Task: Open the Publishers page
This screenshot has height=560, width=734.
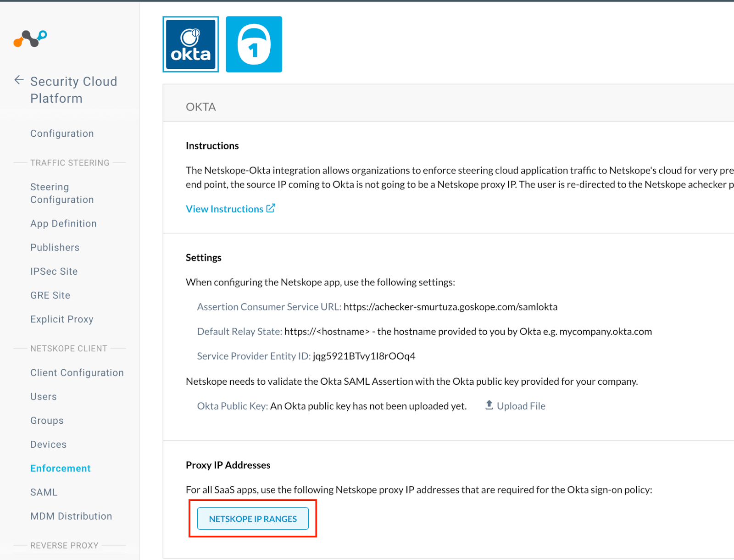Action: point(55,247)
